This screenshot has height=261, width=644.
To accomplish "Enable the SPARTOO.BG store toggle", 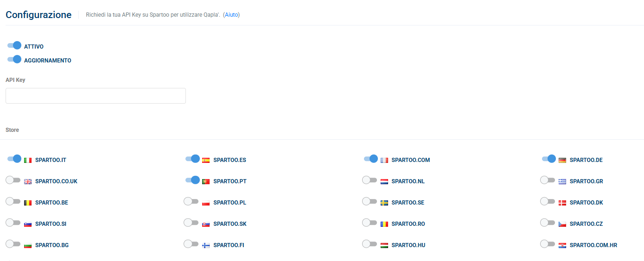I will (13, 244).
